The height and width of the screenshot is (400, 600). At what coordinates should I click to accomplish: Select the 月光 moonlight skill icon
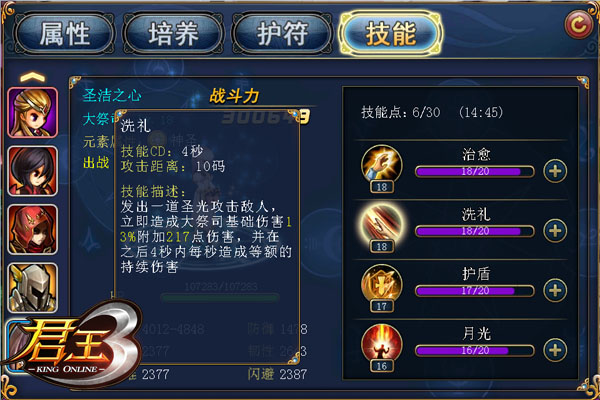pos(382,344)
